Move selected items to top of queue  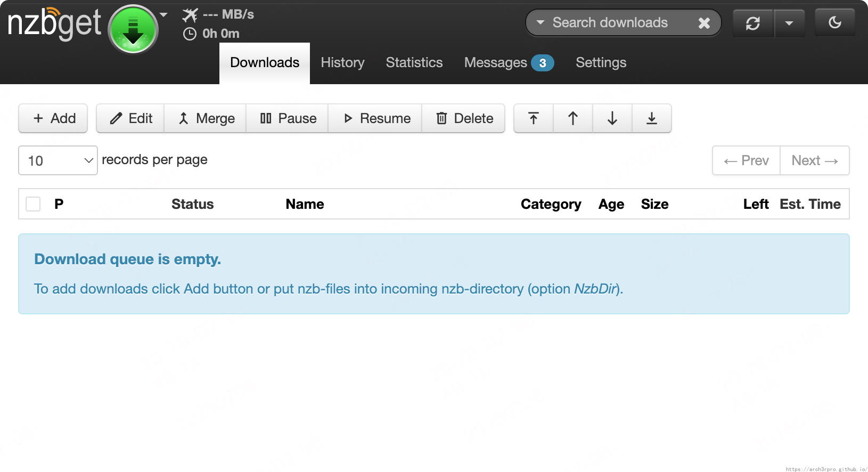pos(533,118)
